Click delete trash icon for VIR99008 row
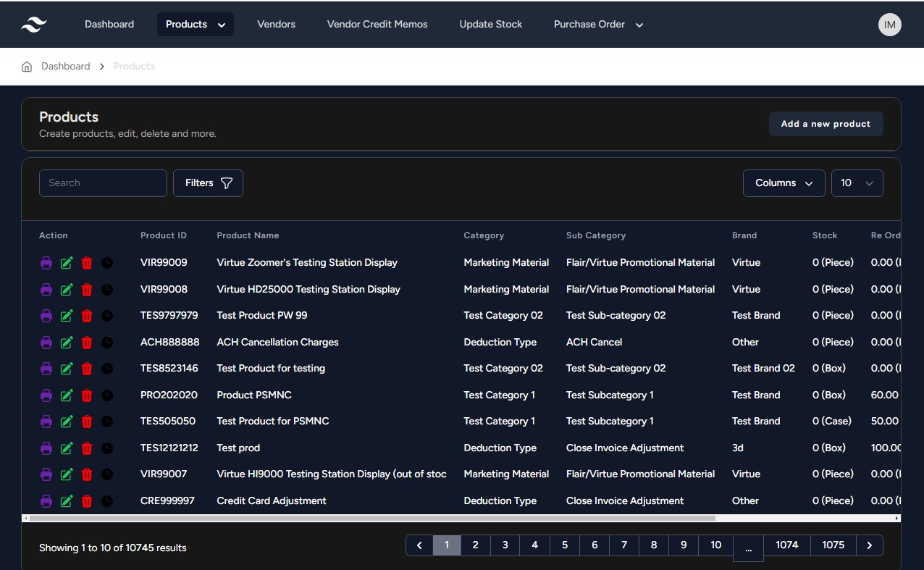924x570 pixels. [87, 290]
